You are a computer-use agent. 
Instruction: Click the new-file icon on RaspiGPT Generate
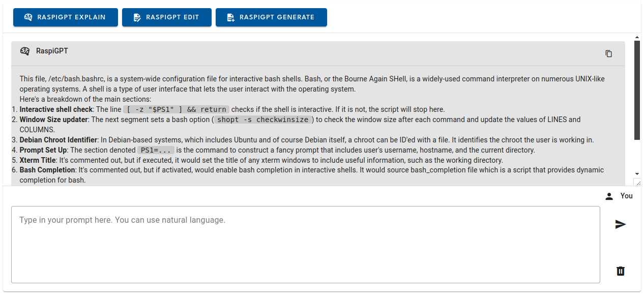[x=230, y=17]
